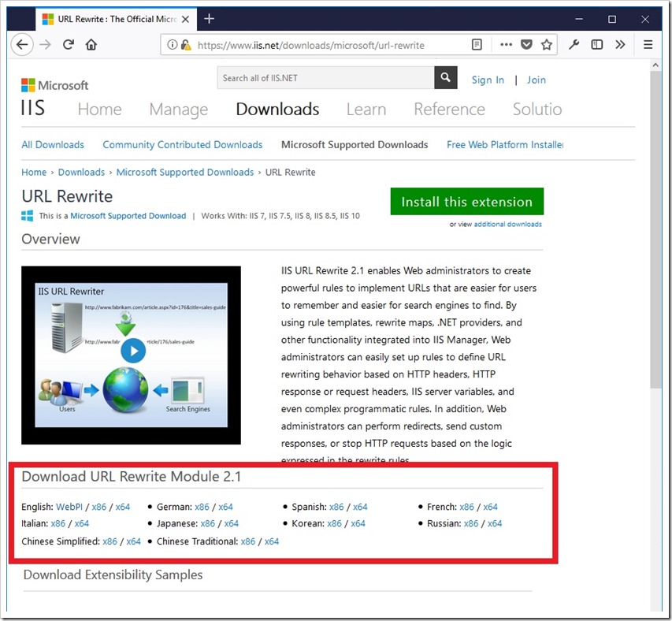The height and width of the screenshot is (621, 672).
Task: Open the Manage navigation item
Action: click(x=179, y=110)
